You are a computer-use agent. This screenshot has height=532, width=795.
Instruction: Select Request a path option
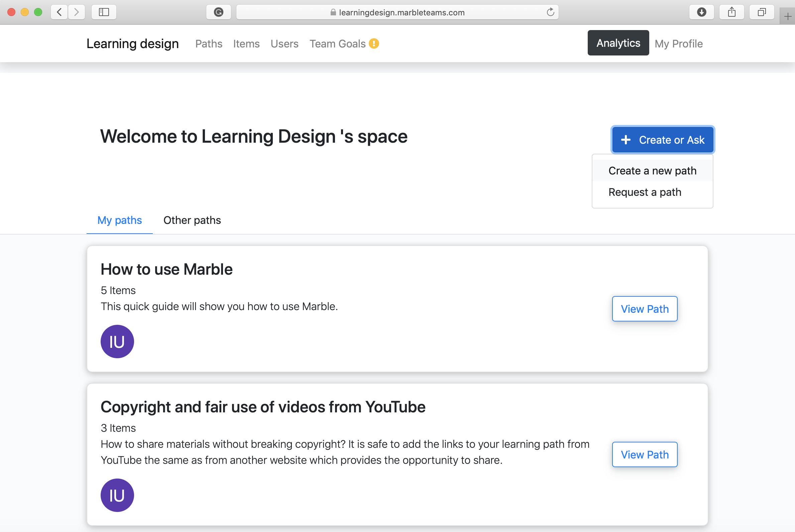[645, 192]
